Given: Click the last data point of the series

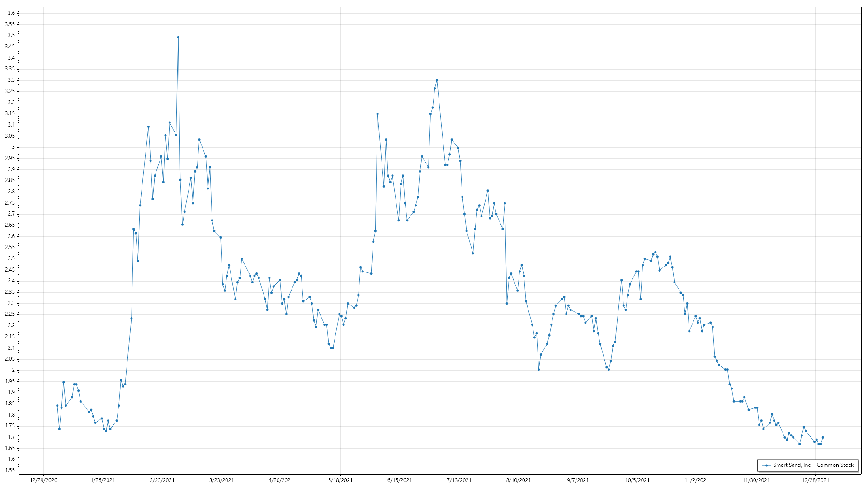Looking at the screenshot, I should [x=823, y=437].
